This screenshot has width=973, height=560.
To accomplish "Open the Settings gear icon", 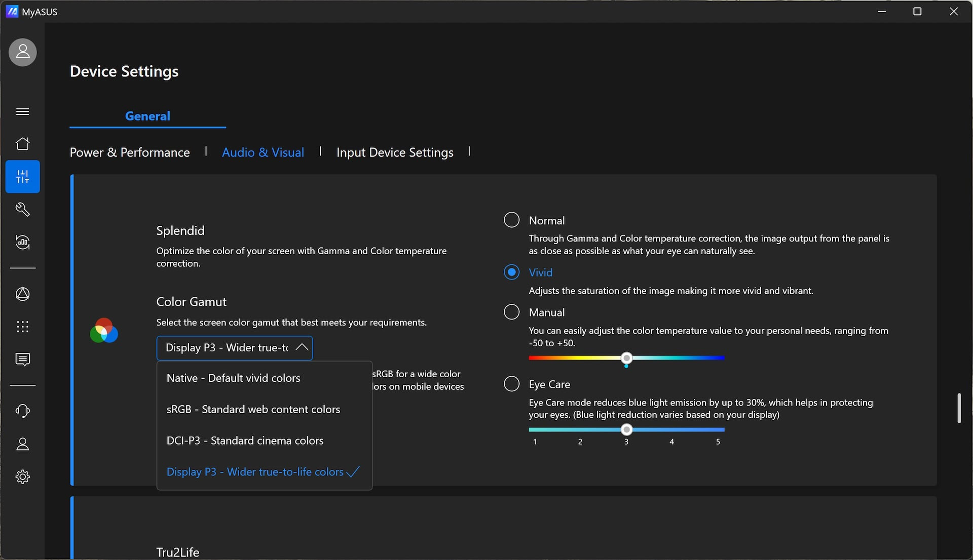I will (23, 477).
